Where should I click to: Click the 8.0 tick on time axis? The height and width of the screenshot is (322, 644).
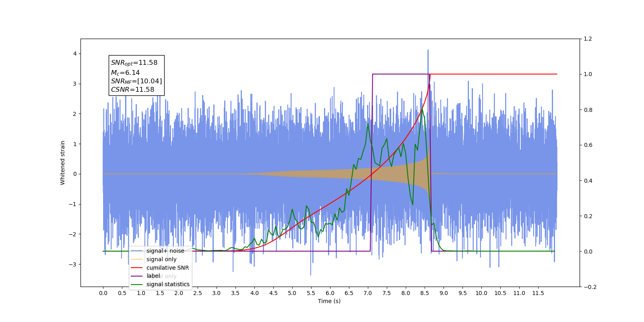coord(406,293)
